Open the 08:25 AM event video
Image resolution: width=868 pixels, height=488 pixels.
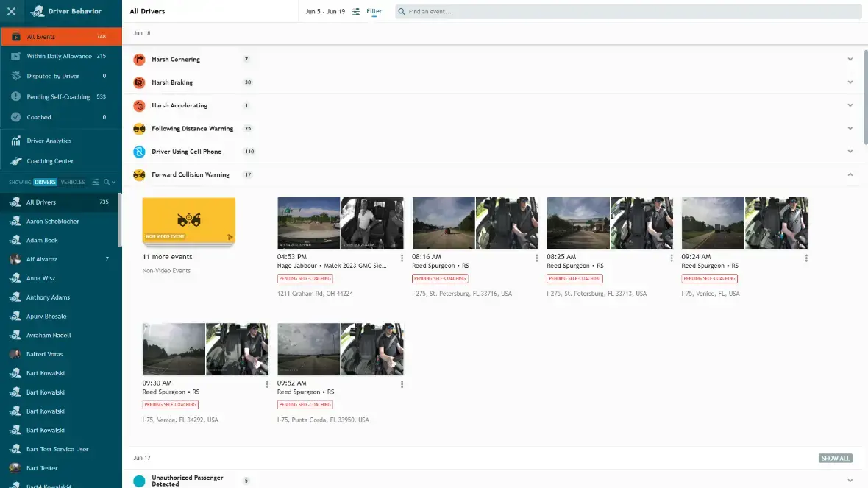pyautogui.click(x=610, y=223)
